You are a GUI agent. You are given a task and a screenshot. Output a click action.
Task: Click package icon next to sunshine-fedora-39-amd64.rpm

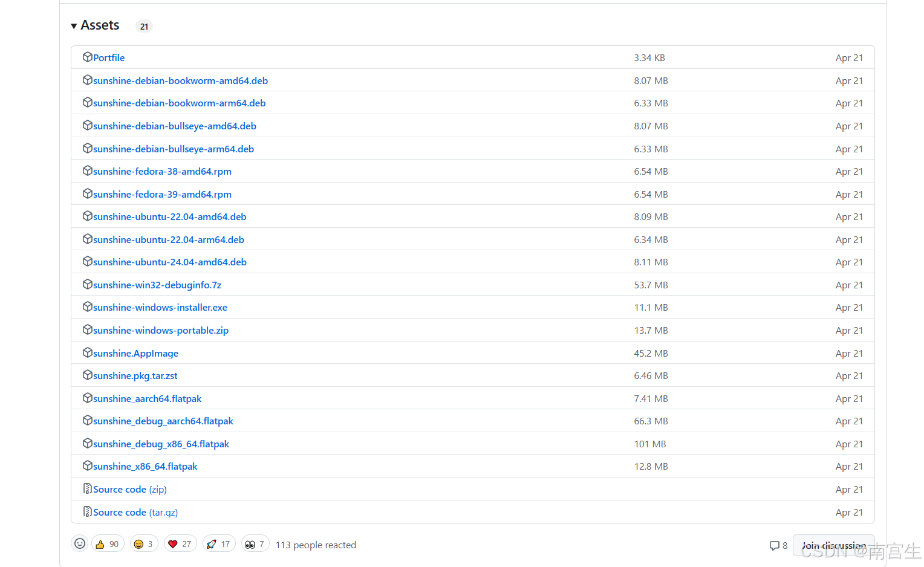tap(88, 193)
